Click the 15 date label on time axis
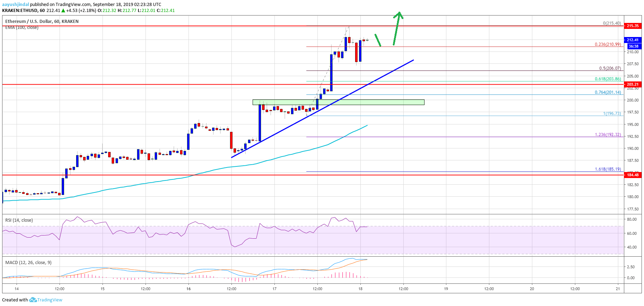Viewport: 644px width, 306px height. coord(103,289)
